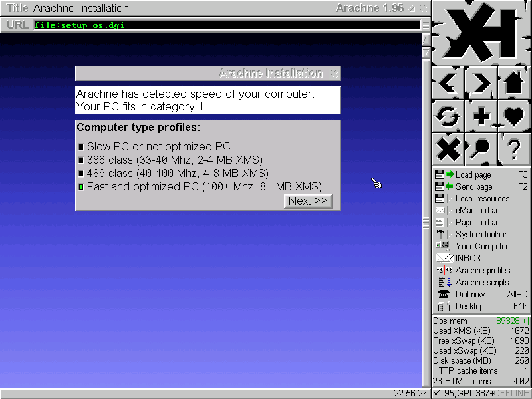The width and height of the screenshot is (532, 399).
Task: Click the HTTP cache items row
Action: pyautogui.click(x=481, y=370)
